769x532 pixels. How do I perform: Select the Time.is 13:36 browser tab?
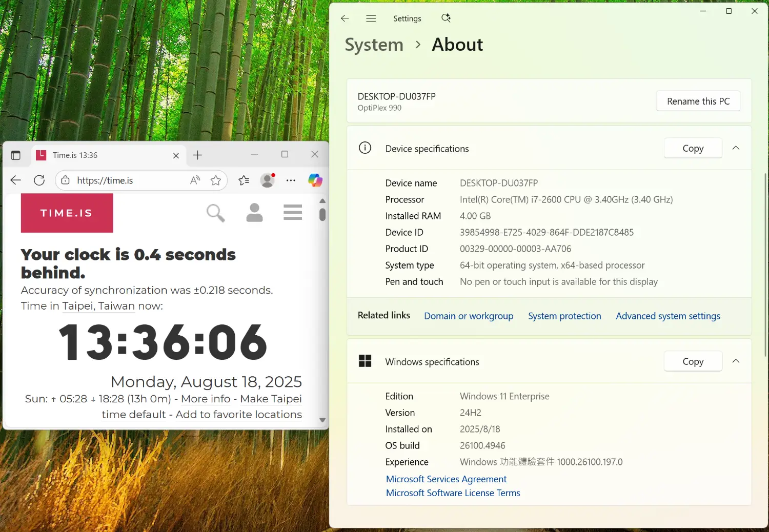click(x=109, y=155)
